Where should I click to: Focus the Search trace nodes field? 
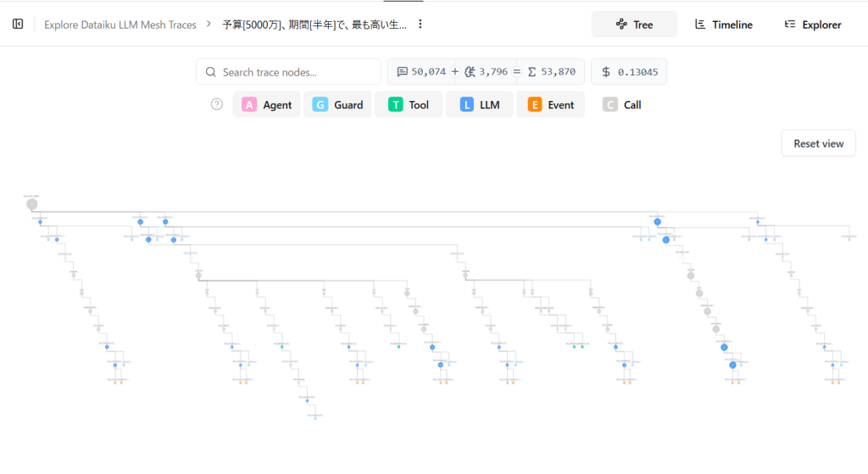coord(288,72)
